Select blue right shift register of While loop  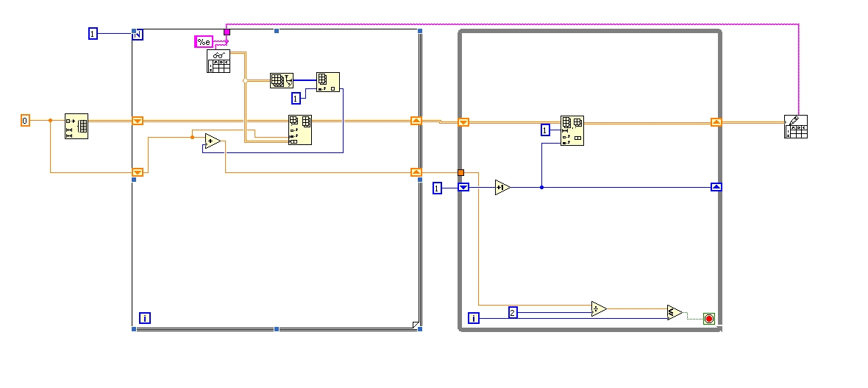click(x=716, y=187)
